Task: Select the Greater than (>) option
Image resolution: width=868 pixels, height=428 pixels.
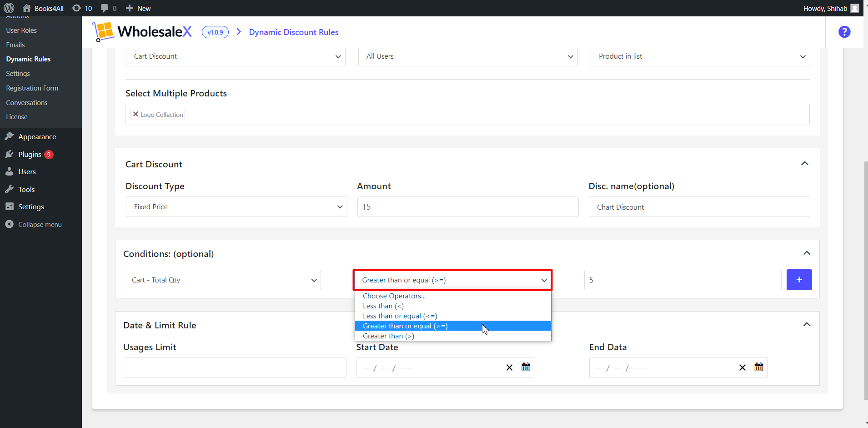Action: click(453, 336)
